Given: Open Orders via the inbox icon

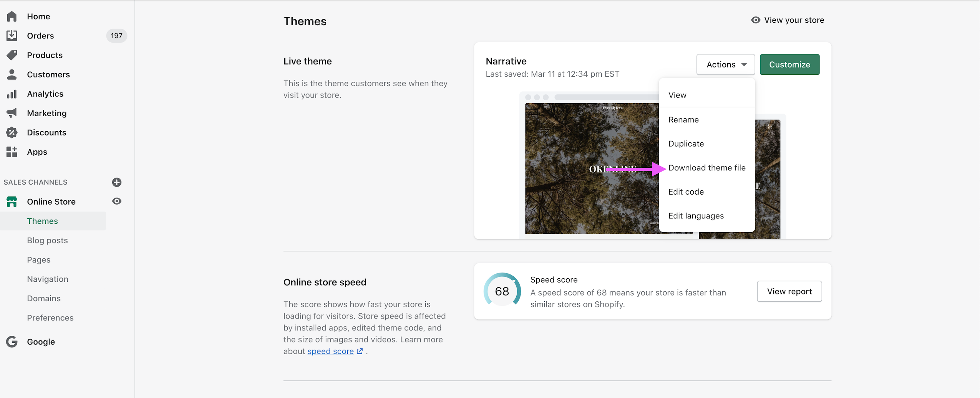Looking at the screenshot, I should pos(12,36).
